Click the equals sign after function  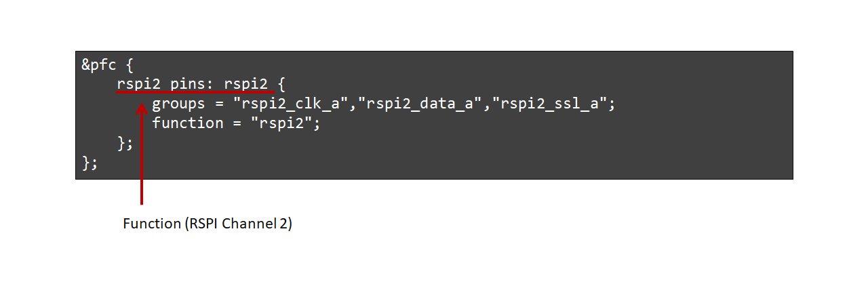[236, 123]
